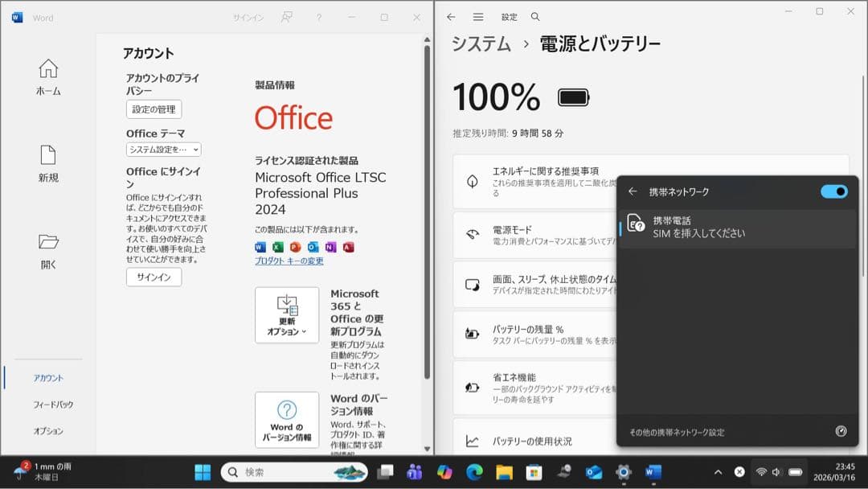
Task: Open Word options from the sidebar
Action: 48,431
